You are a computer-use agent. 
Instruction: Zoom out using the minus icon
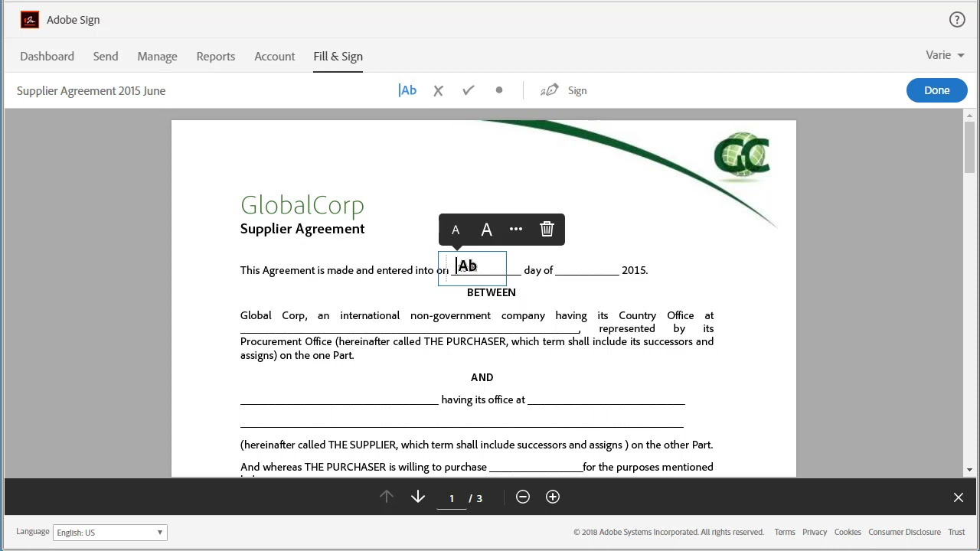point(523,497)
